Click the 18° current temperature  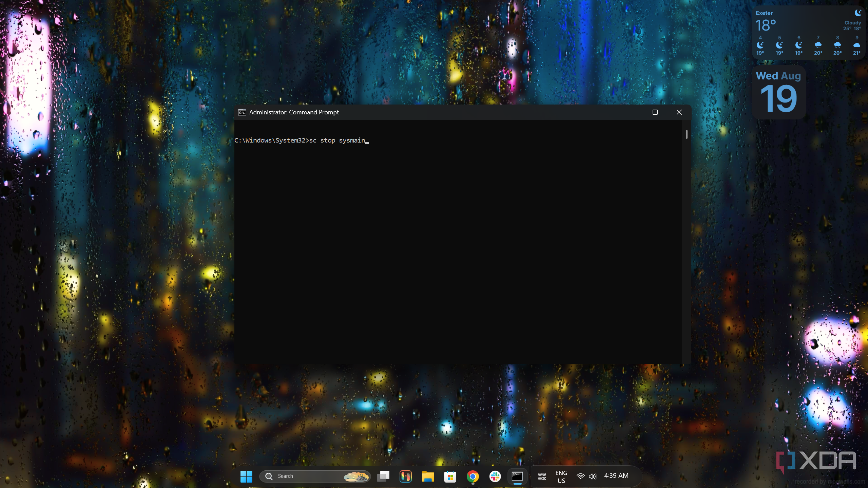tap(766, 26)
